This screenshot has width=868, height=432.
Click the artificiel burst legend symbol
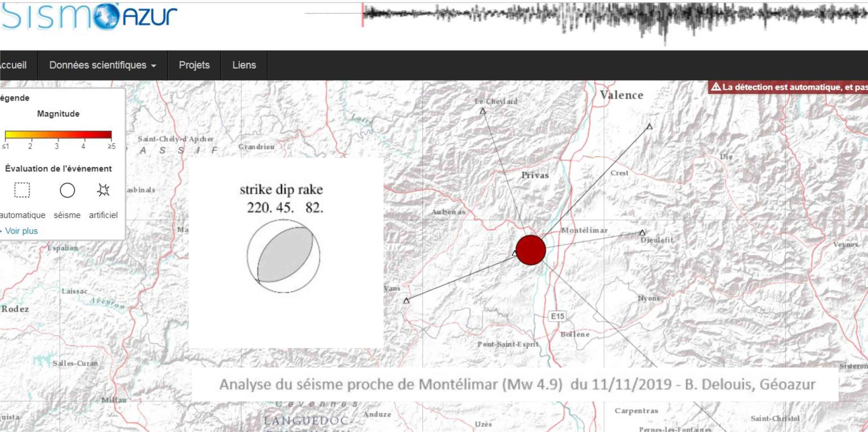coord(103,190)
